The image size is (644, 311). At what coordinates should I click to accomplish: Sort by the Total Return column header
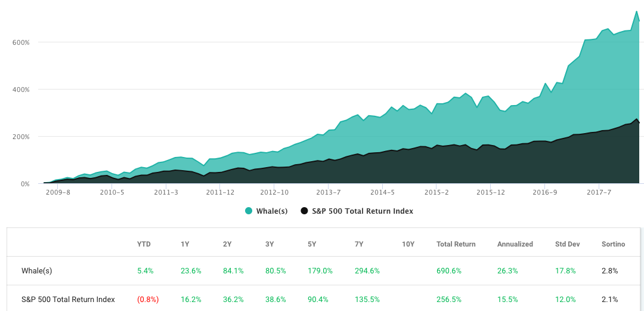[x=456, y=244]
